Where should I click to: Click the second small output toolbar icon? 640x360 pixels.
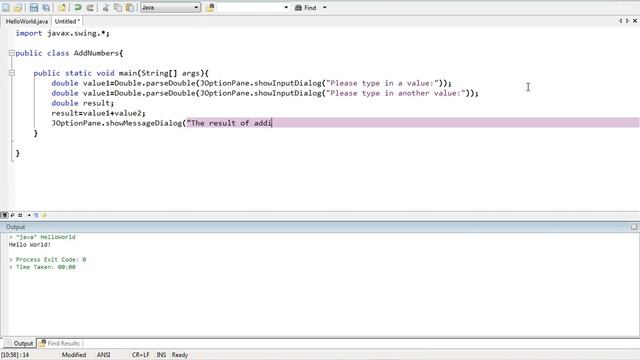click(12, 215)
